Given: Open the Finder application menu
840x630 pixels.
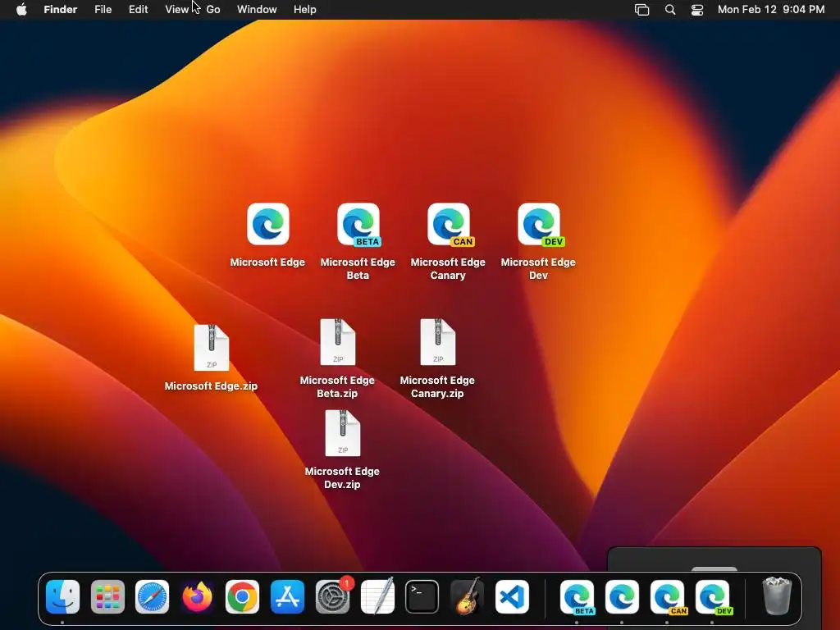Looking at the screenshot, I should pyautogui.click(x=61, y=9).
